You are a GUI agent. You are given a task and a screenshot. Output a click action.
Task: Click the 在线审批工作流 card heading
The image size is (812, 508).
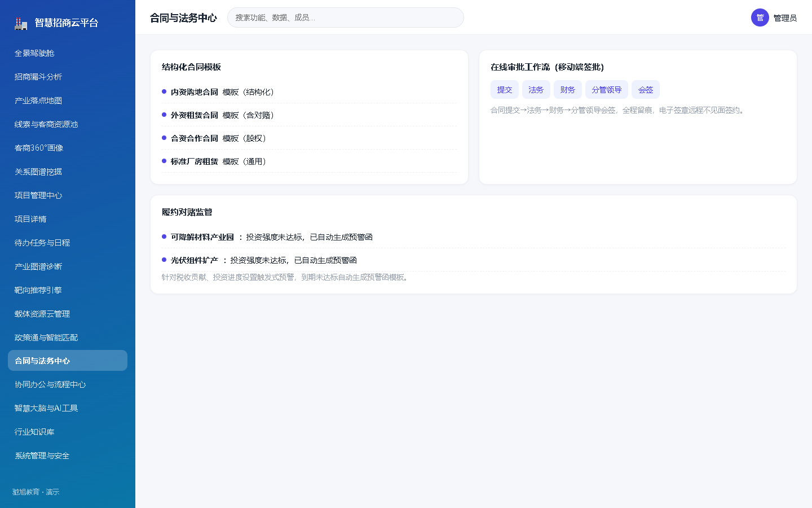(547, 67)
